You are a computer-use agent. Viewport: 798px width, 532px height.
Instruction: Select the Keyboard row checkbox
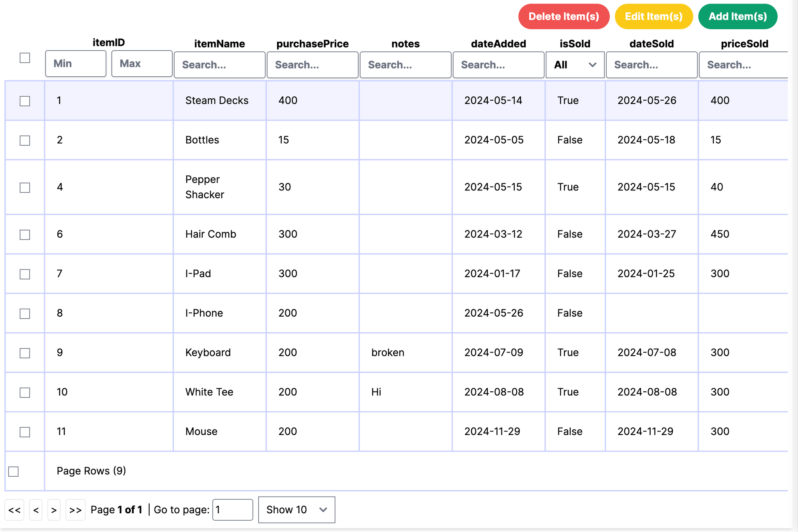25,353
